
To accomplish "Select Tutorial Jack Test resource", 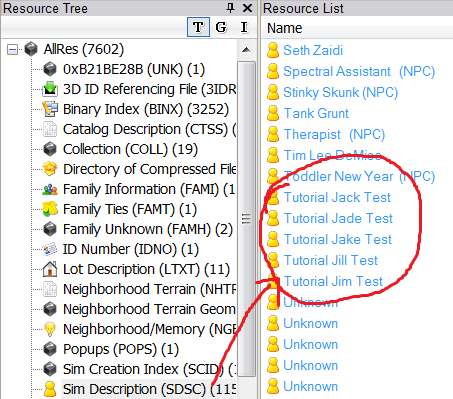I will tap(337, 198).
